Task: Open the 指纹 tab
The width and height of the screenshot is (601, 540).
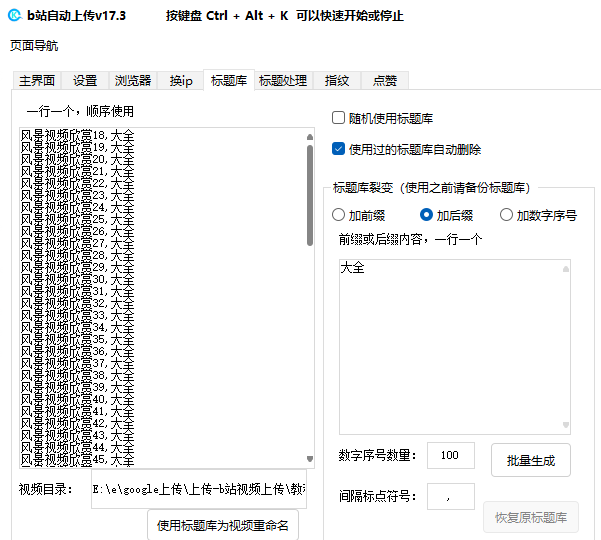Action: [337, 81]
